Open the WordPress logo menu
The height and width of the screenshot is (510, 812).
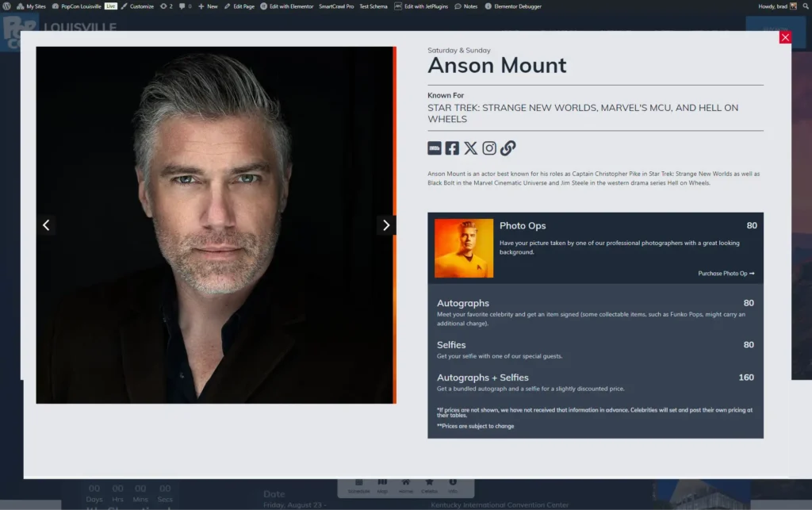(x=6, y=6)
